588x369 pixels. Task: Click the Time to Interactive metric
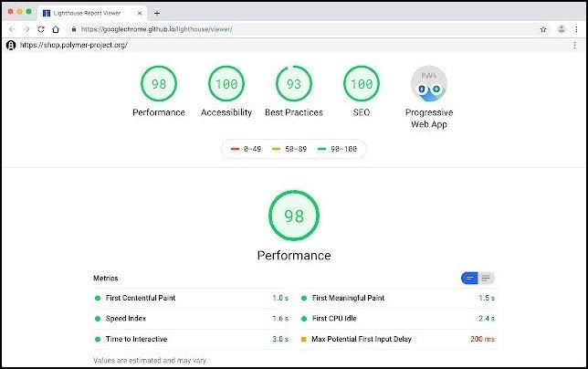point(191,340)
